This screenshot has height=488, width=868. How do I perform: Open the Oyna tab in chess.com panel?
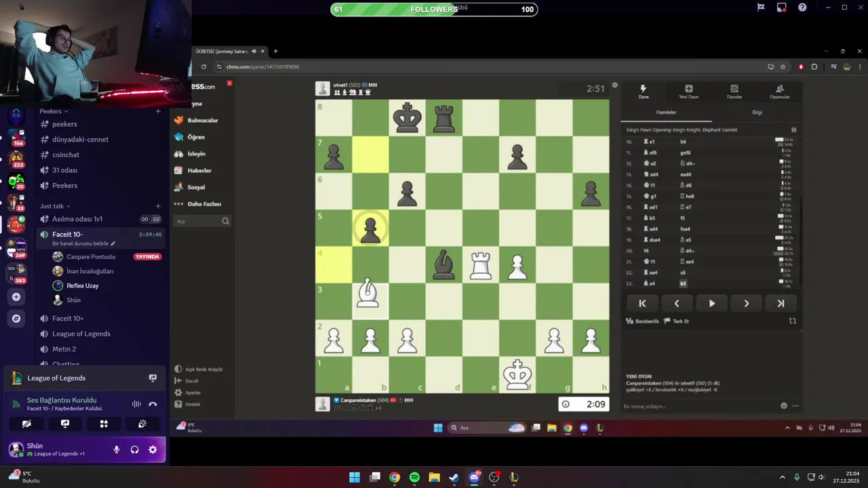[643, 91]
